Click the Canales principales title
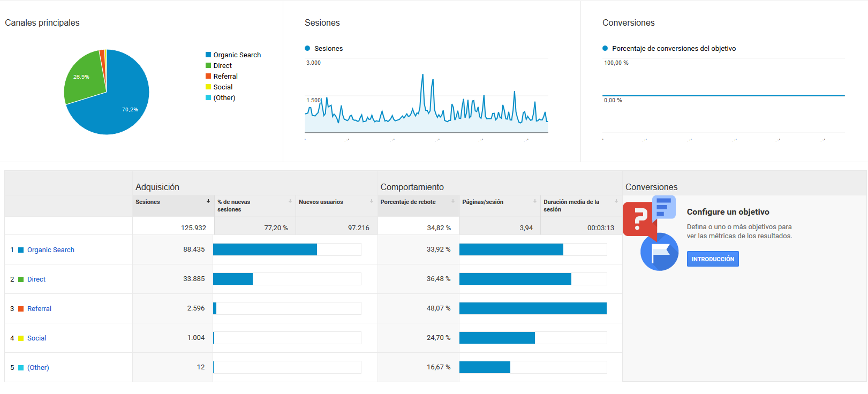Screen dimensions: 868x394 click(42, 22)
